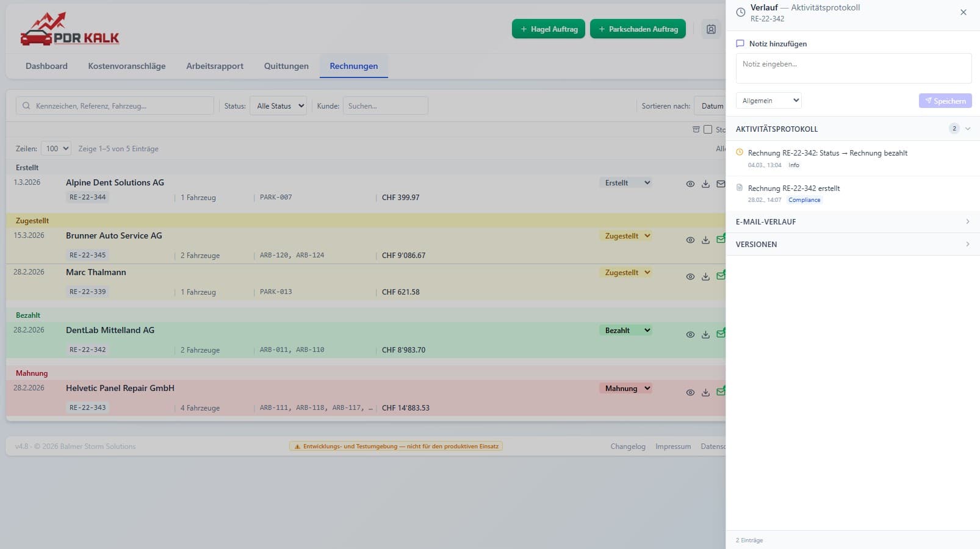
Task: Create a new Hagel Auftrag
Action: [548, 29]
